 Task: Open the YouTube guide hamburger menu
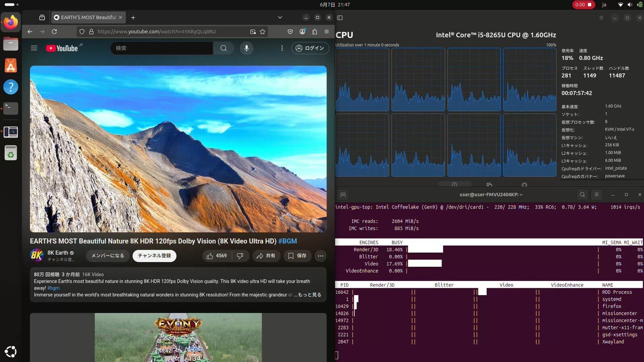point(34,48)
